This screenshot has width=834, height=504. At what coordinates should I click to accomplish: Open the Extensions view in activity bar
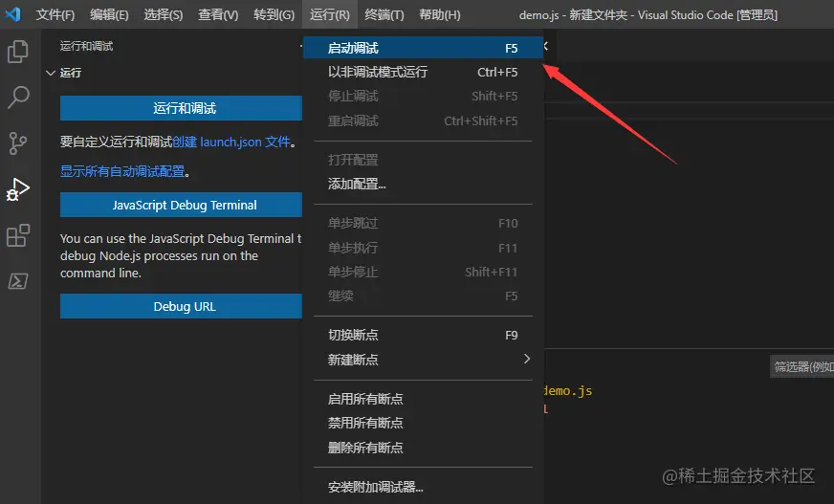click(x=18, y=235)
